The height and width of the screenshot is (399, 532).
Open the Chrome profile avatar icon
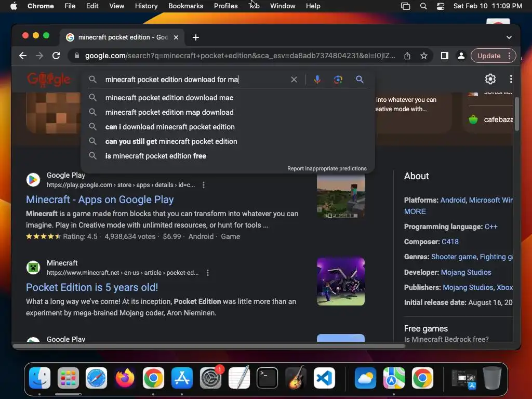coord(461,56)
